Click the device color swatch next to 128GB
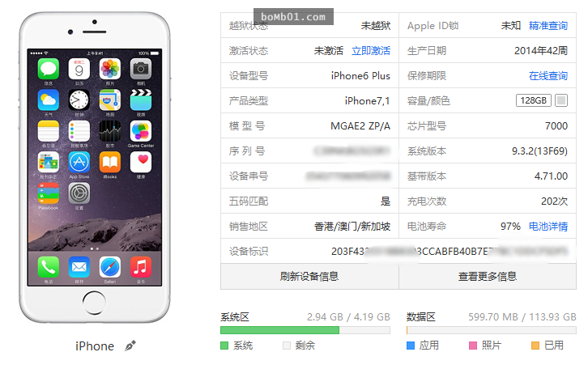The height and width of the screenshot is (369, 588). 561,100
